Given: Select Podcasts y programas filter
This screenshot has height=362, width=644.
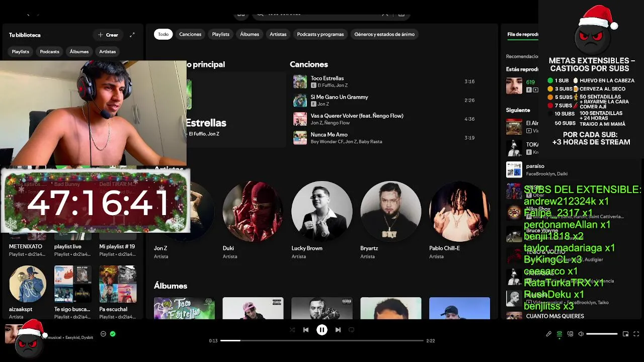Looking at the screenshot, I should pyautogui.click(x=320, y=34).
